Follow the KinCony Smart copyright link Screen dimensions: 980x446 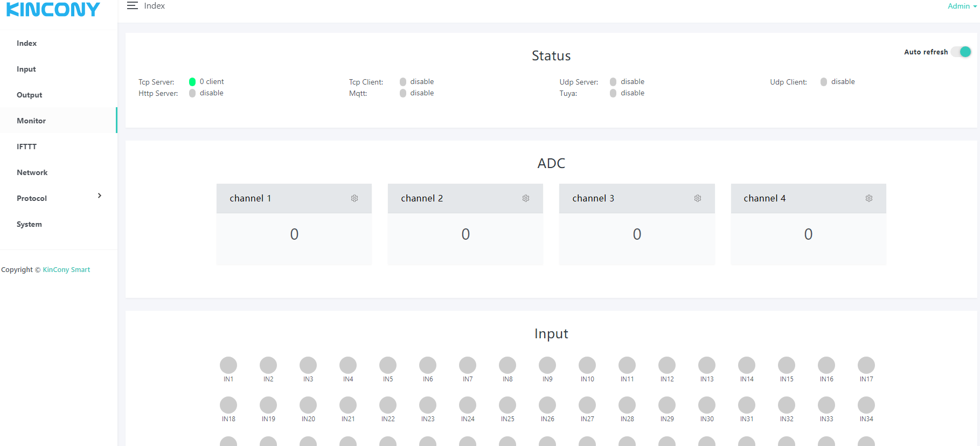(x=66, y=269)
